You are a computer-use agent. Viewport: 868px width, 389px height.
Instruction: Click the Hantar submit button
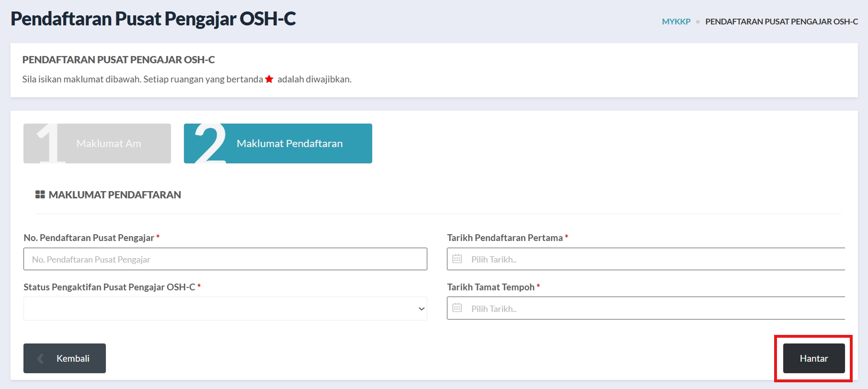point(814,358)
